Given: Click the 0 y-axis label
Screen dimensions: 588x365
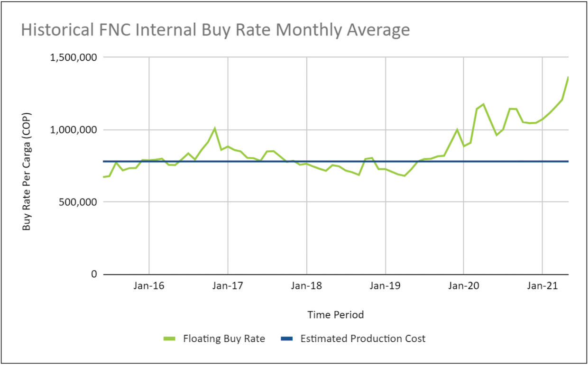Looking at the screenshot, I should pos(94,274).
